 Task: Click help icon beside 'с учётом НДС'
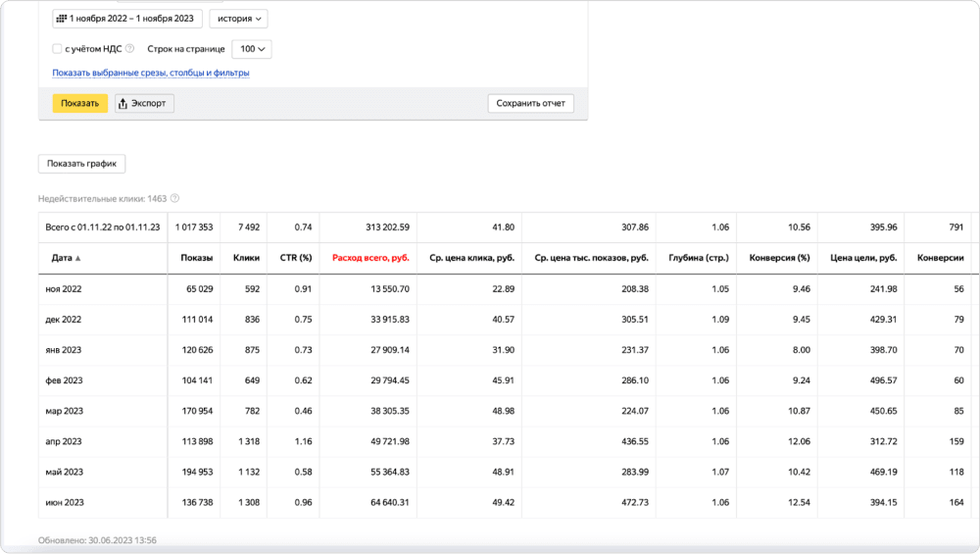(x=130, y=48)
